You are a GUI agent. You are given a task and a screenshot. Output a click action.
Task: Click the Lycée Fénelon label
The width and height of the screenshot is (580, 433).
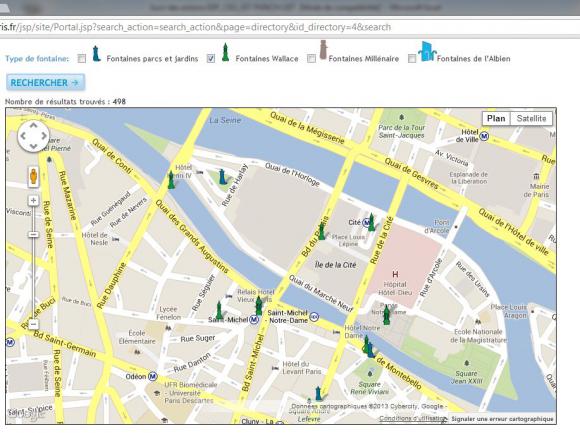tap(169, 313)
